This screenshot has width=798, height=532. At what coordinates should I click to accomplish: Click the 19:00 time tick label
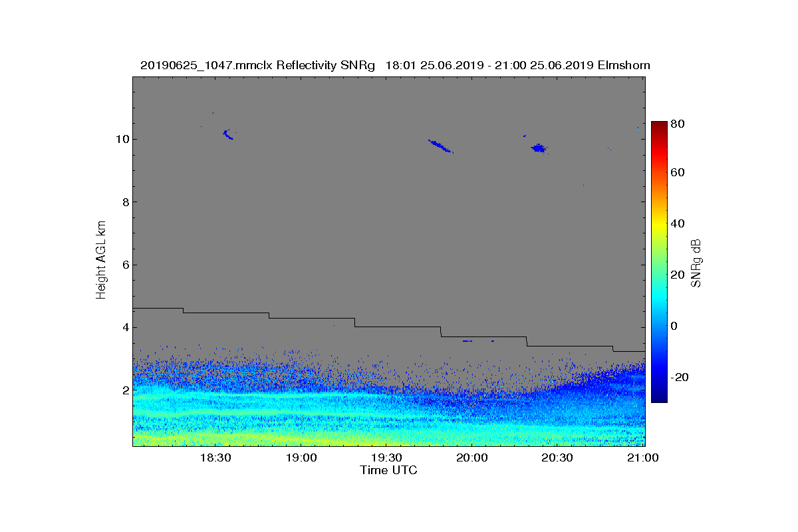tap(301, 458)
